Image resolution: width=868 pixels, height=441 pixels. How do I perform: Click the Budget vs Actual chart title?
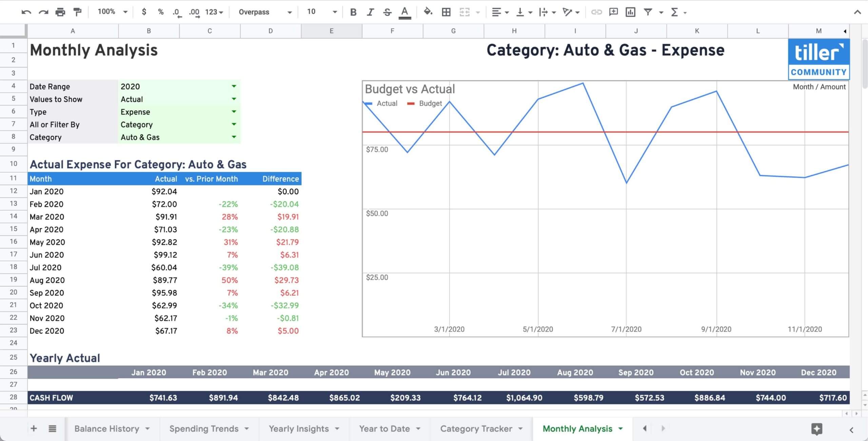pos(410,89)
